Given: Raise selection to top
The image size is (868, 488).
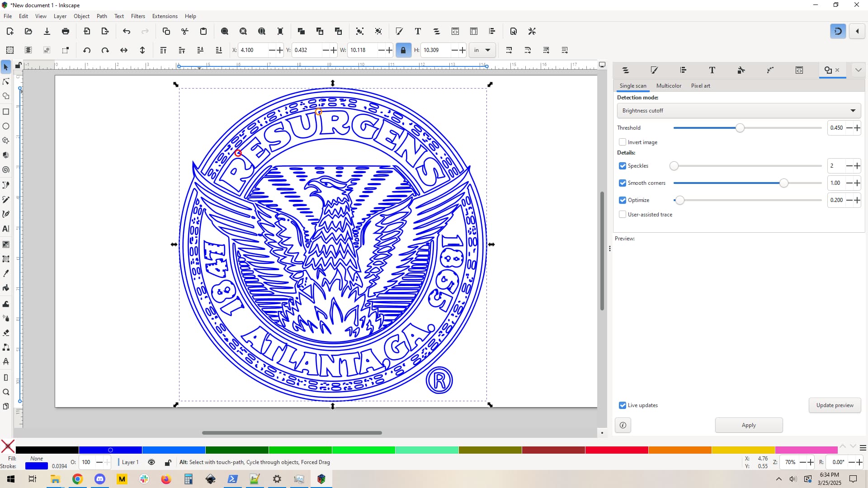Looking at the screenshot, I should pyautogui.click(x=164, y=50).
